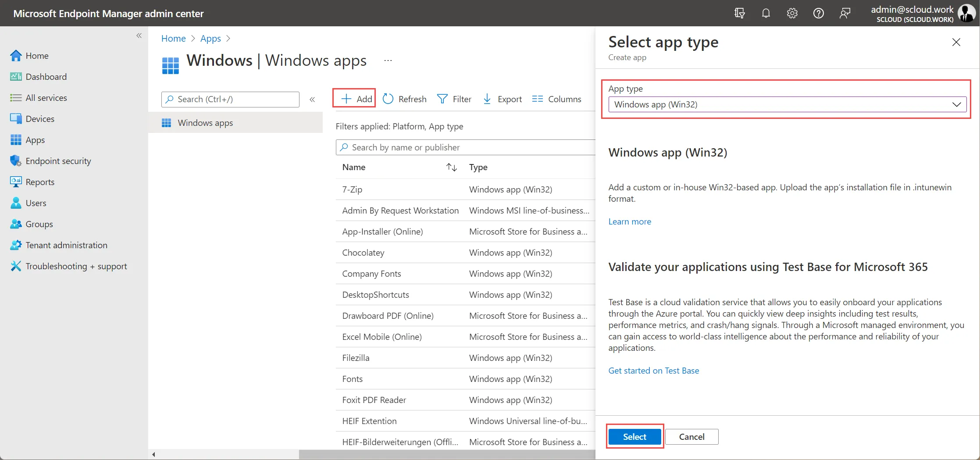This screenshot has width=980, height=460.
Task: Click the horizontal scrollbar left arrow
Action: click(x=153, y=454)
